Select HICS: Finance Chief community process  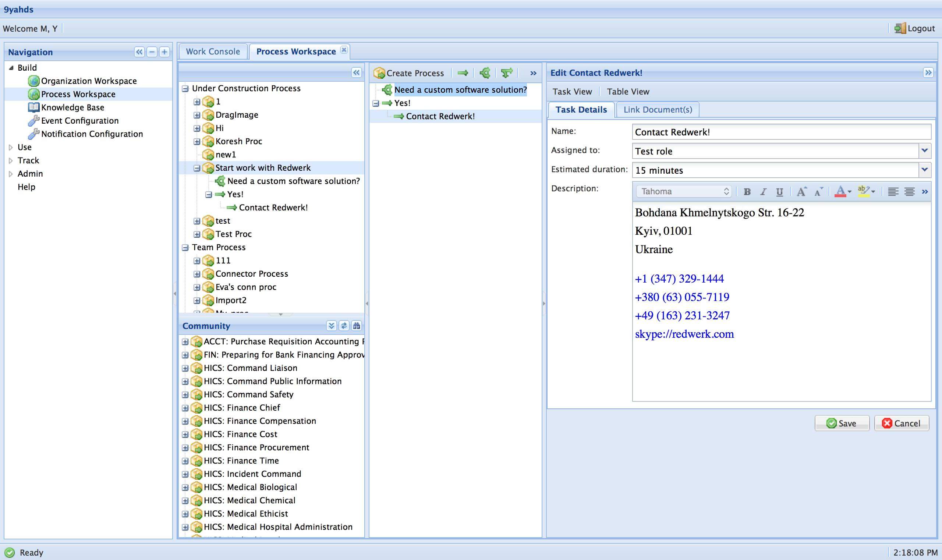(242, 408)
